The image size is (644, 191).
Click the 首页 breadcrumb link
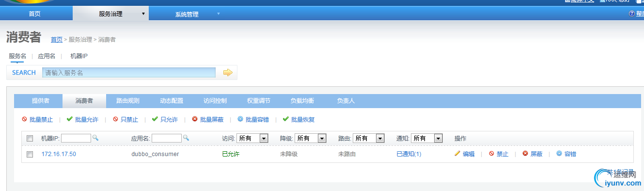(57, 39)
